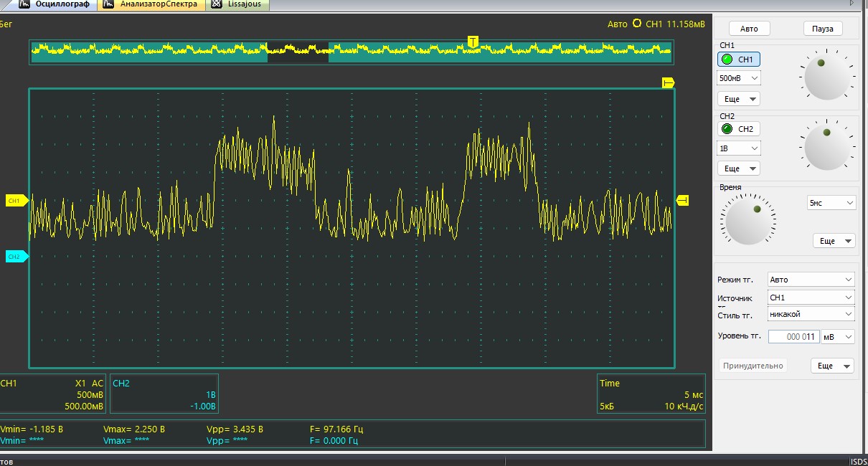The width and height of the screenshot is (868, 466).
Task: Click the CH2 volts knob
Action: coord(826,147)
